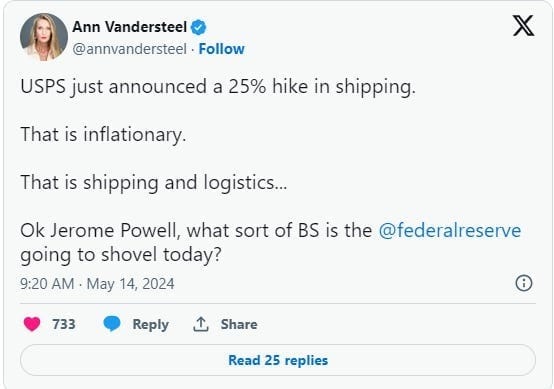The image size is (554, 389).
Task: Open the tweet info circle icon
Action: click(524, 283)
